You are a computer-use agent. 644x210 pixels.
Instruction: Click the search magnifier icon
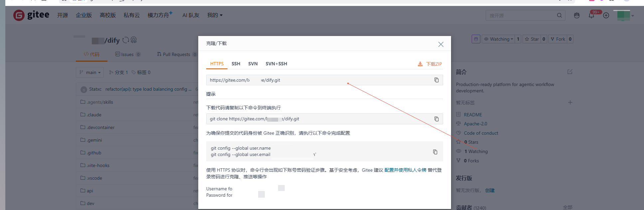(x=560, y=15)
